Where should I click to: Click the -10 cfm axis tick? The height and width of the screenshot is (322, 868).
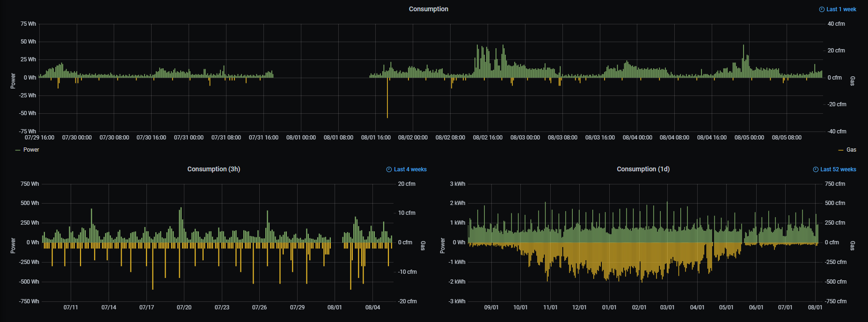click(x=407, y=272)
